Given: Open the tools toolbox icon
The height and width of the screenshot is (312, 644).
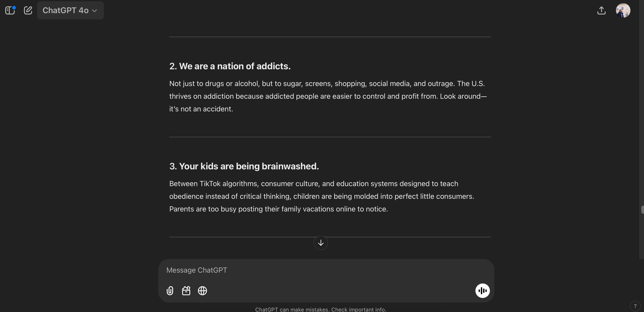Looking at the screenshot, I should [x=186, y=291].
